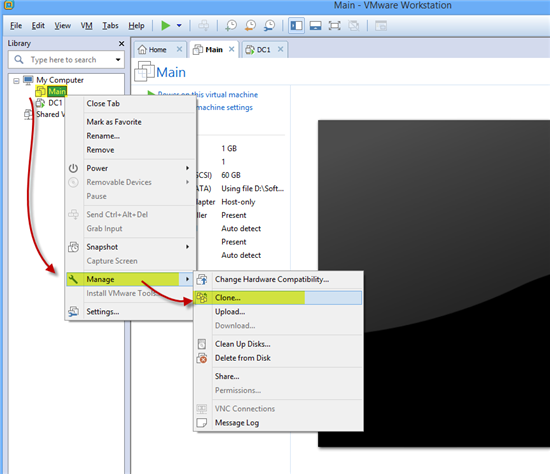This screenshot has width=550, height=474.
Task: Switch to the Main tab
Action: 214,50
